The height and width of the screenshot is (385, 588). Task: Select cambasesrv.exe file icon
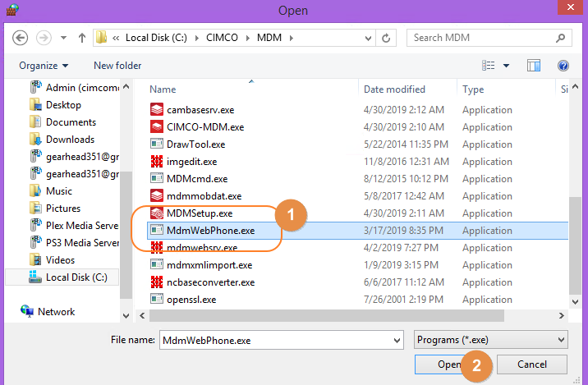pos(157,109)
